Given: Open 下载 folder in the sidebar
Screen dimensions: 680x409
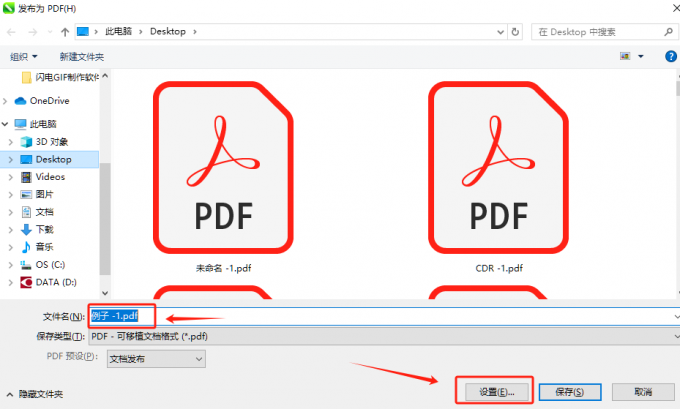Looking at the screenshot, I should coord(37,229).
